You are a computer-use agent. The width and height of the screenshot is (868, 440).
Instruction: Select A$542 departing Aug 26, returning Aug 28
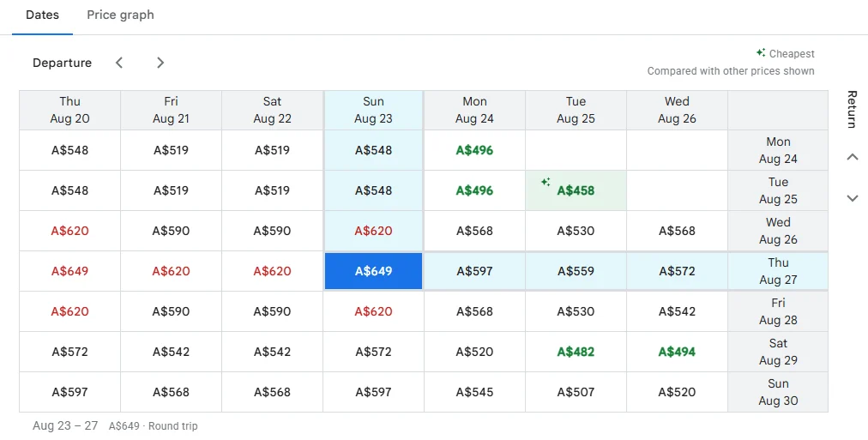[677, 311]
